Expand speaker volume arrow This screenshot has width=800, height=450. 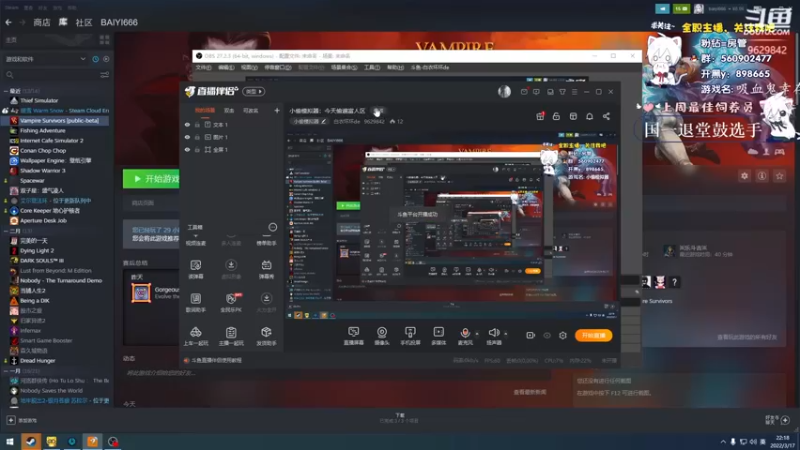pyautogui.click(x=506, y=334)
